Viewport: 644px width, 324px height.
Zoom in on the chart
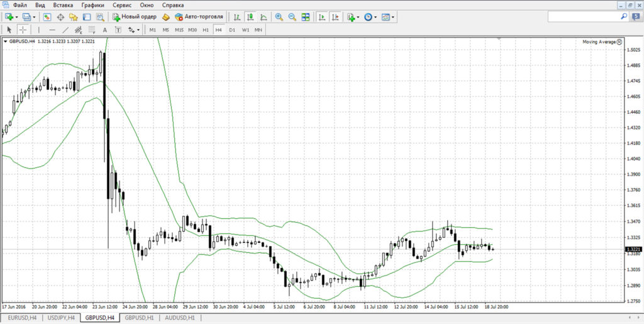[x=279, y=17]
